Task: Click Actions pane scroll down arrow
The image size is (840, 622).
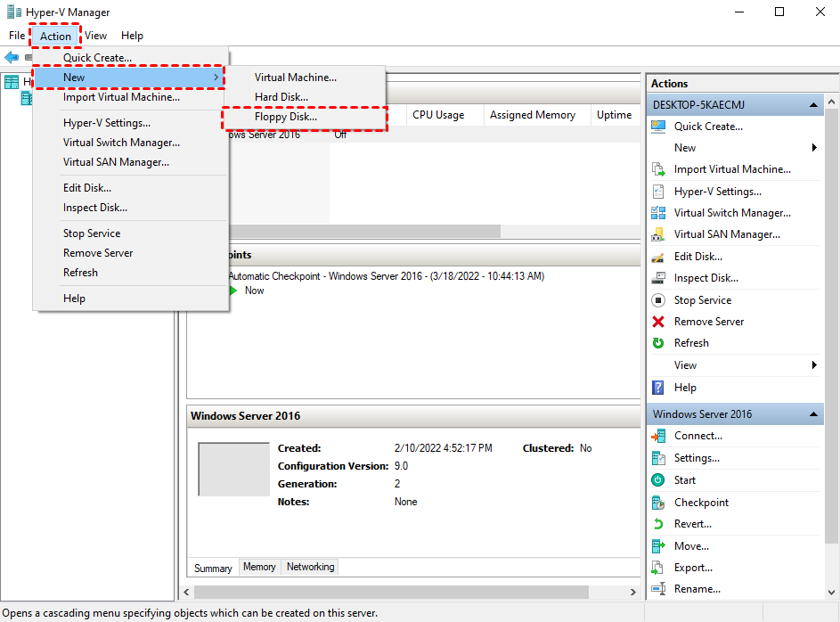Action: point(831,592)
